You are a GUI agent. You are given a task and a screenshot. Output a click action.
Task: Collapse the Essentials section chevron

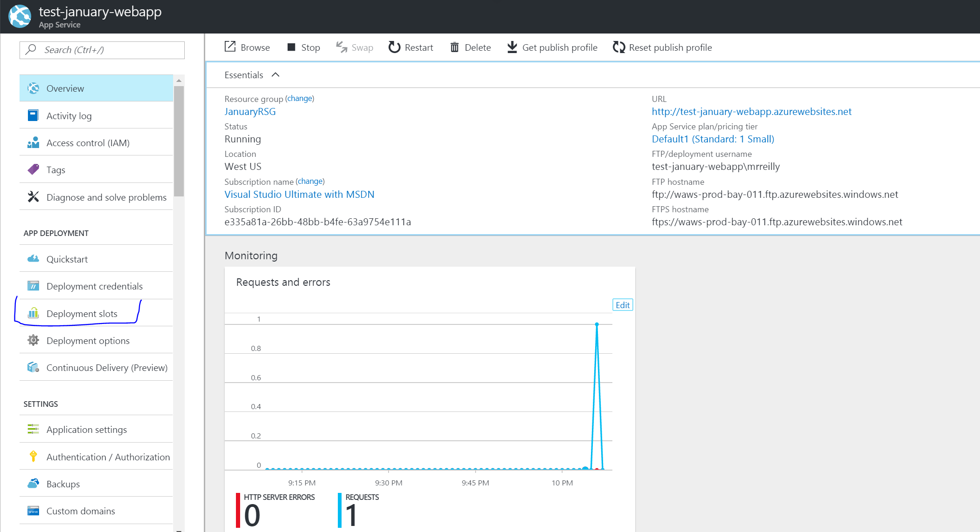pos(275,74)
